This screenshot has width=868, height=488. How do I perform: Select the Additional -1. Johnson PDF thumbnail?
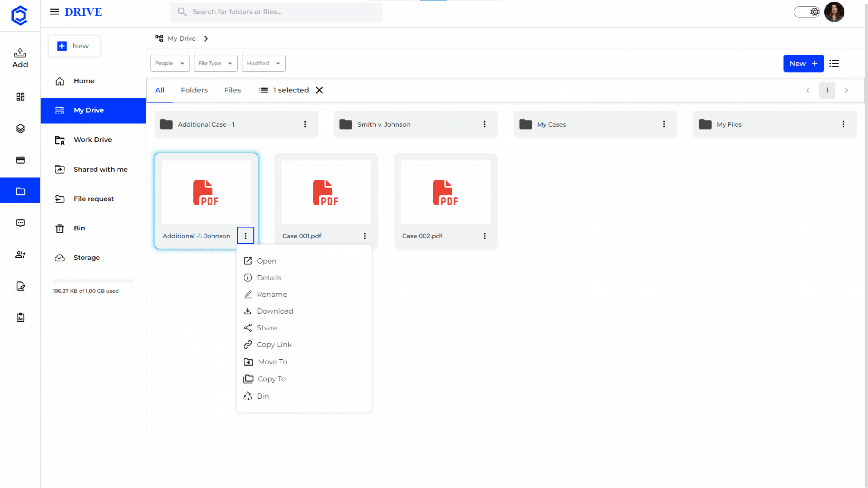206,192
